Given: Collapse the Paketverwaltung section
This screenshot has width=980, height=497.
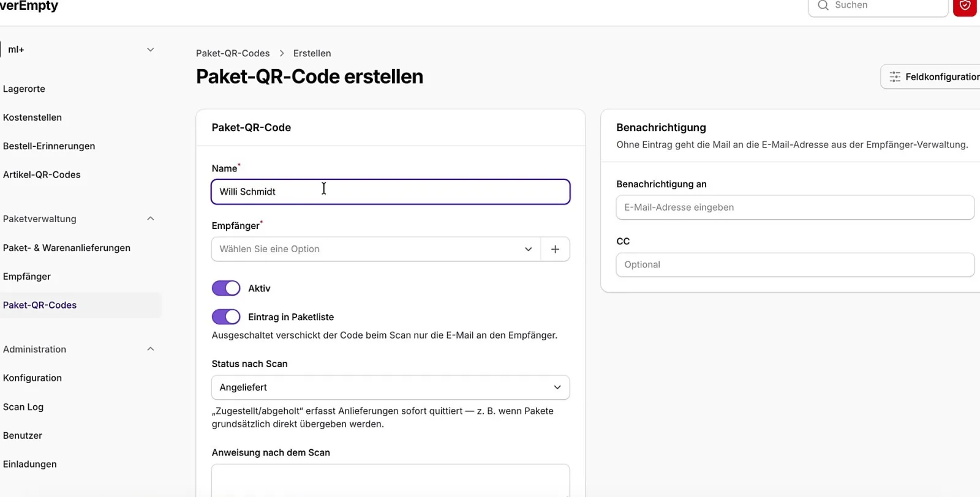Looking at the screenshot, I should click(x=151, y=219).
